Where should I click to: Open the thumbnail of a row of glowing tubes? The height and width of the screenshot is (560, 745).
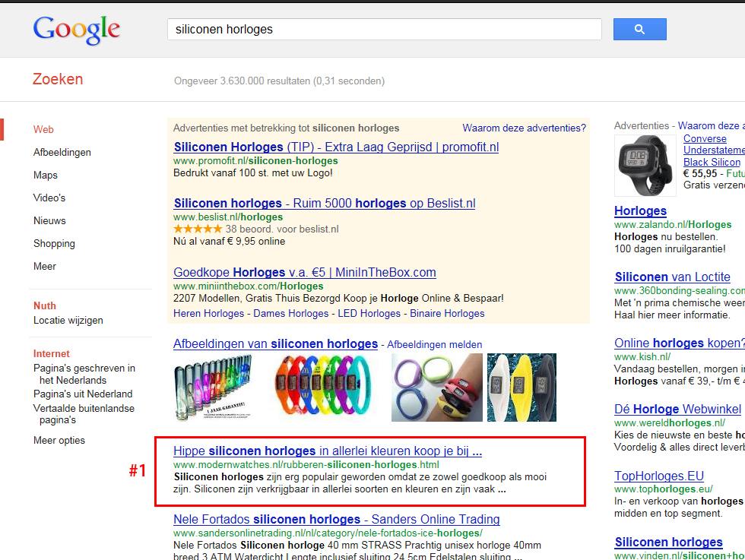point(213,388)
